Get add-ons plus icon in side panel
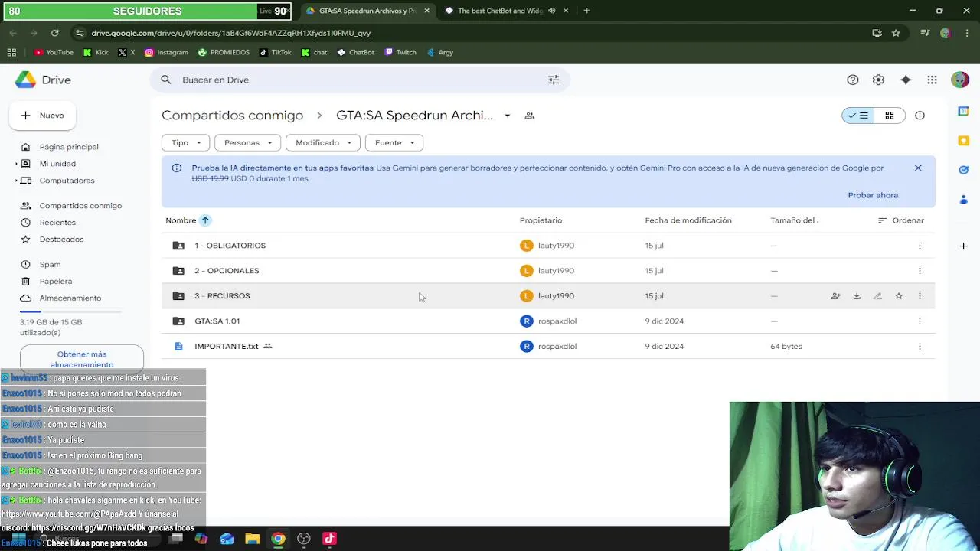 click(963, 246)
